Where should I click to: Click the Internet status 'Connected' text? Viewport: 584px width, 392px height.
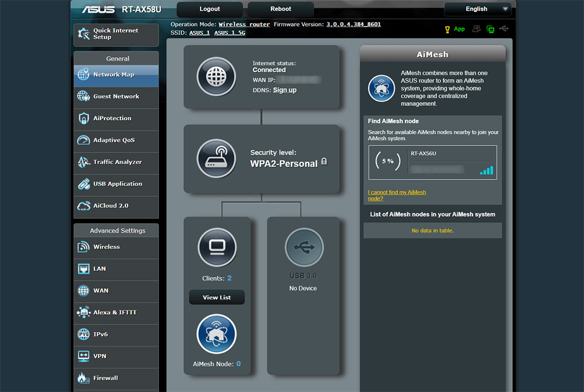269,70
